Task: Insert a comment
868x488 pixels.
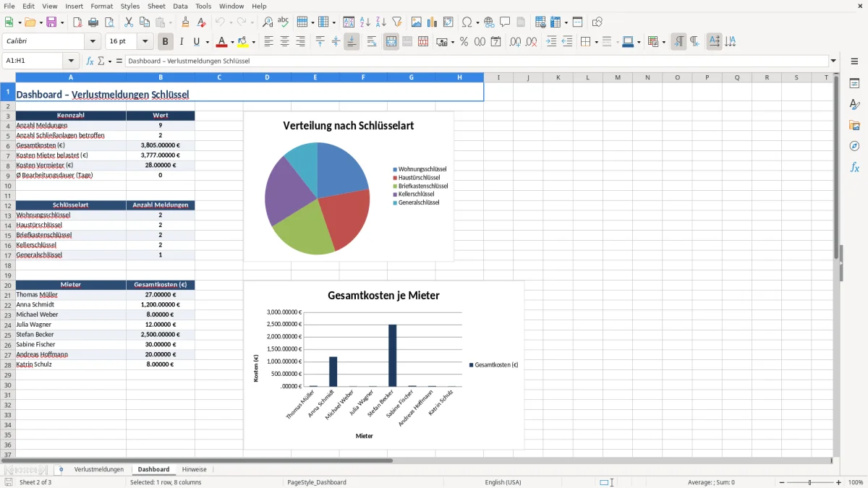Action: [505, 22]
